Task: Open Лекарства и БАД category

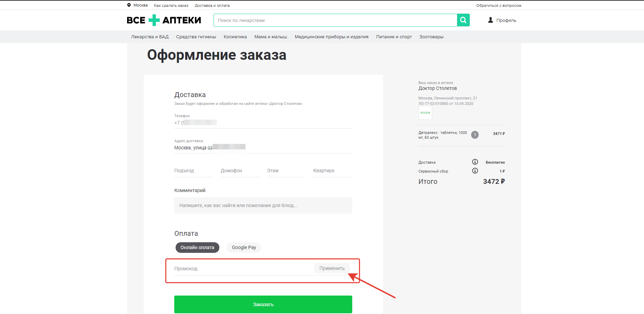Action: click(150, 37)
